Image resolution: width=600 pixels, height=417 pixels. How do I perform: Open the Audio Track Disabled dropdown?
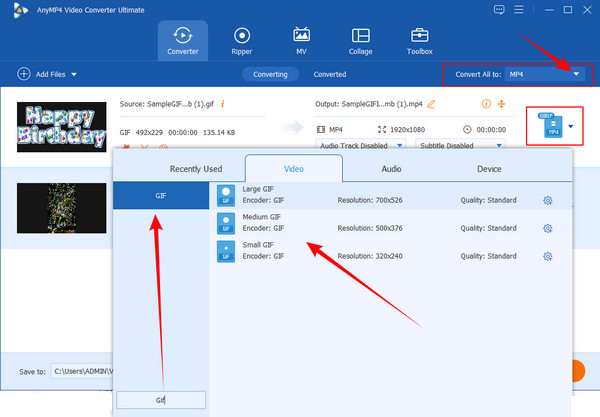coord(360,145)
